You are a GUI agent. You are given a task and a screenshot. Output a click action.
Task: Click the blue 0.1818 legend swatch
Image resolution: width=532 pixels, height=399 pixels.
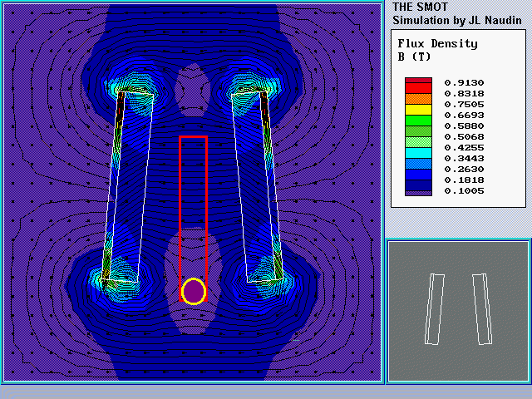coord(418,175)
